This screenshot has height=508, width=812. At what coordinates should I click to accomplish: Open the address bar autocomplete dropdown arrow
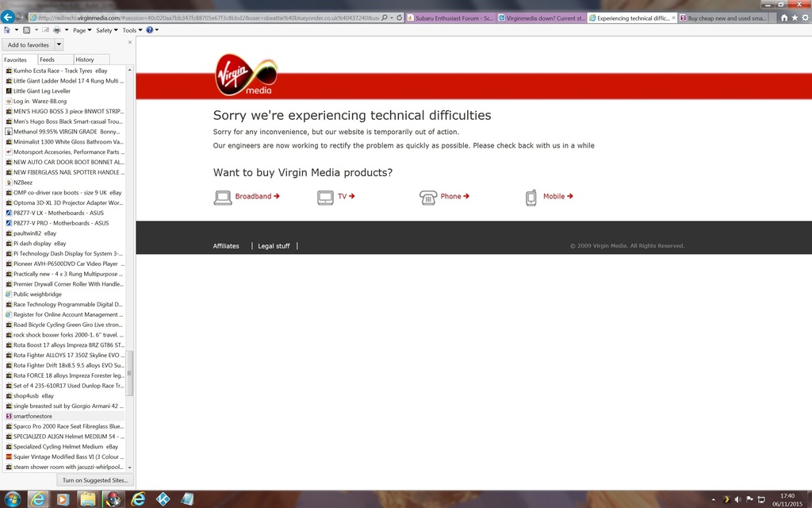pyautogui.click(x=392, y=17)
